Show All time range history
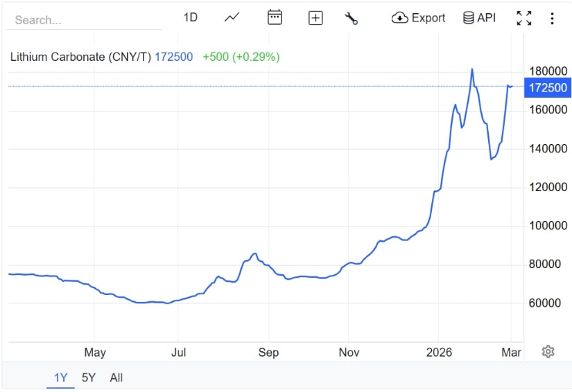This screenshot has height=392, width=572. [116, 377]
